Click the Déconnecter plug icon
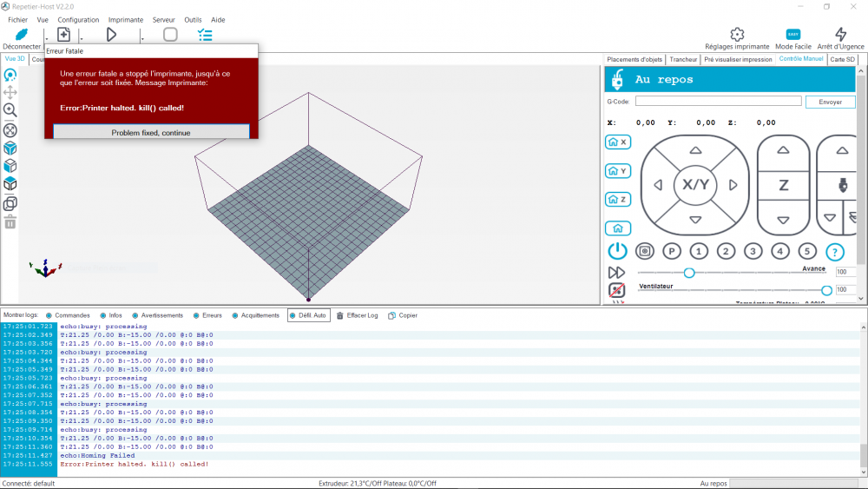868x489 pixels. tap(22, 35)
